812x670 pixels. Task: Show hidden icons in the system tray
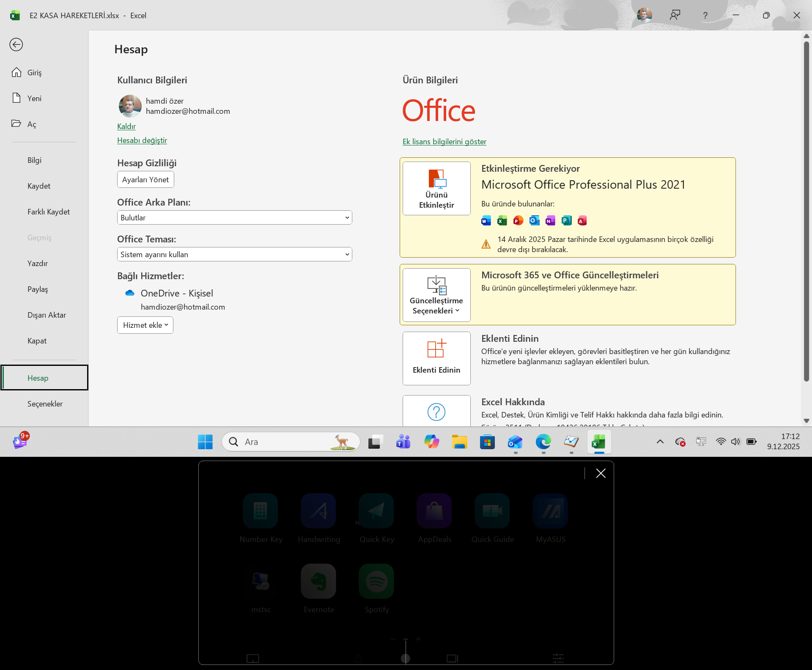[x=660, y=442]
